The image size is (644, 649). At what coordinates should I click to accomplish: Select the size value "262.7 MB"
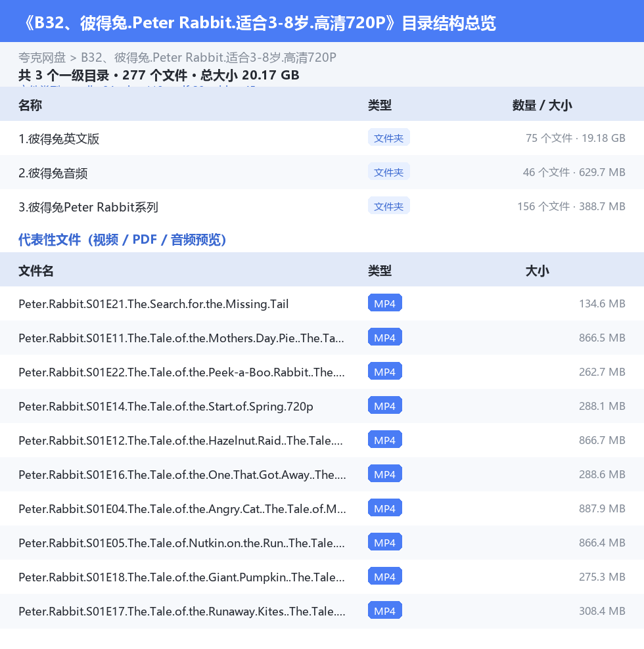[602, 372]
